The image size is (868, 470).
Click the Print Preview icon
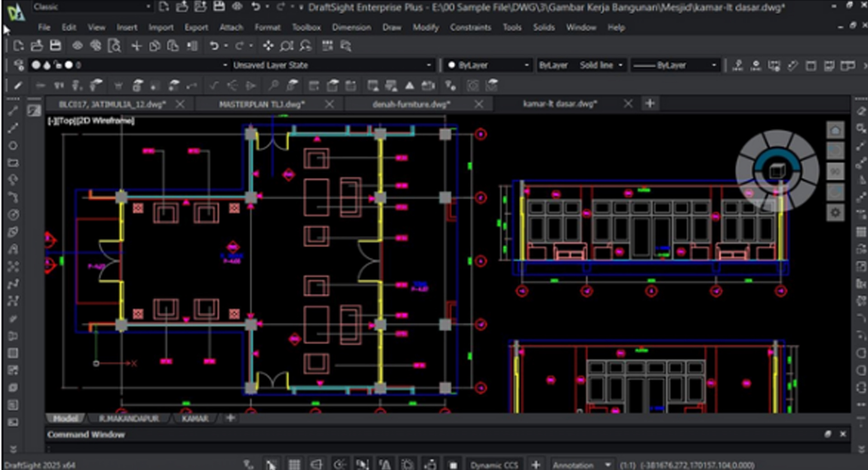coord(115,46)
